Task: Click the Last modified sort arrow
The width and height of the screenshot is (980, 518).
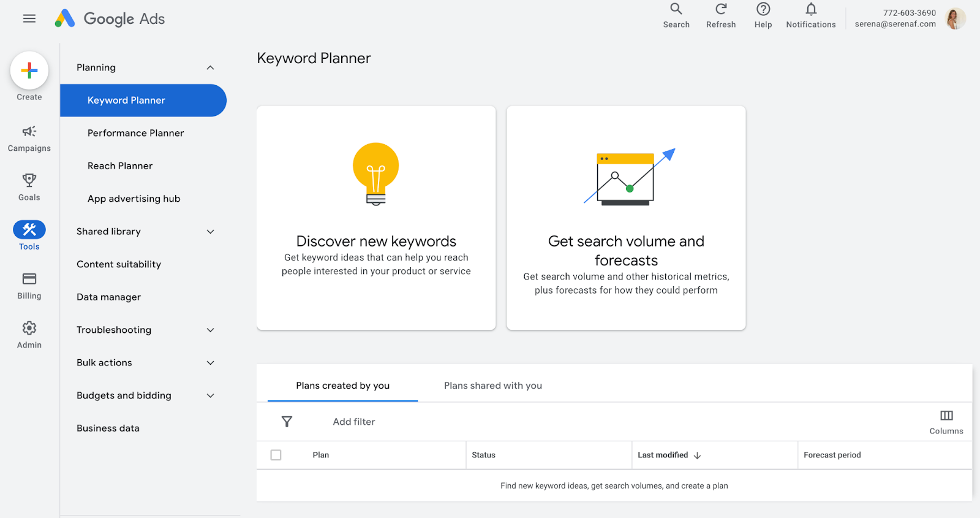Action: (697, 455)
